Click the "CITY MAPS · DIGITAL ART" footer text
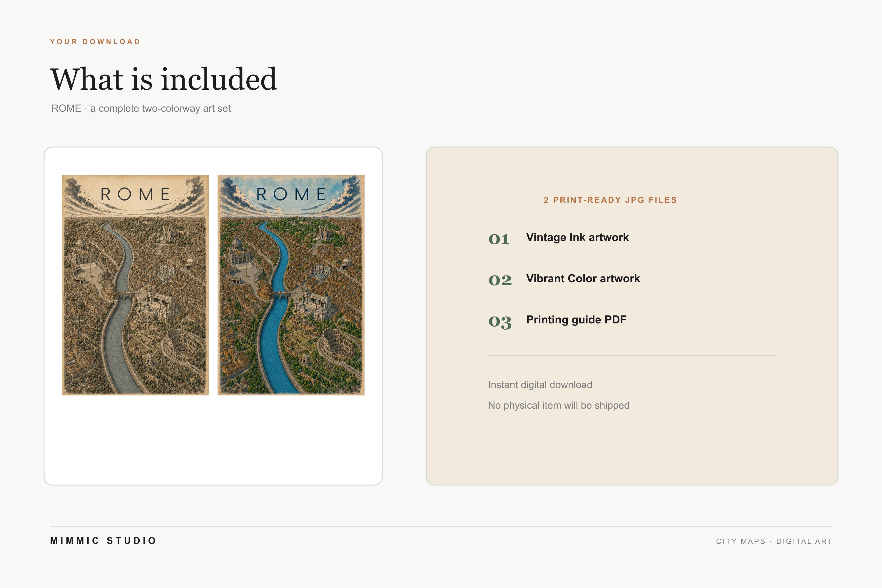Image resolution: width=882 pixels, height=588 pixels. coord(774,542)
